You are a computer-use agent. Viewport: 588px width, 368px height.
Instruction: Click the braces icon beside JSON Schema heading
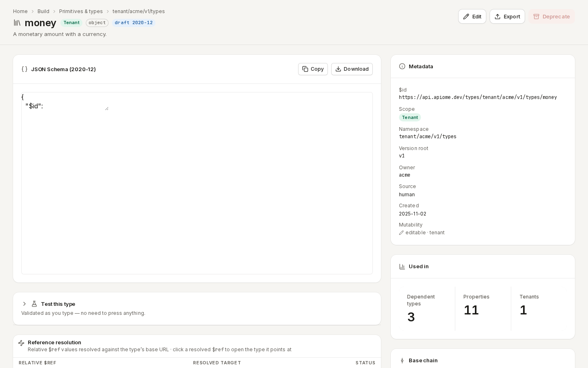click(x=24, y=69)
